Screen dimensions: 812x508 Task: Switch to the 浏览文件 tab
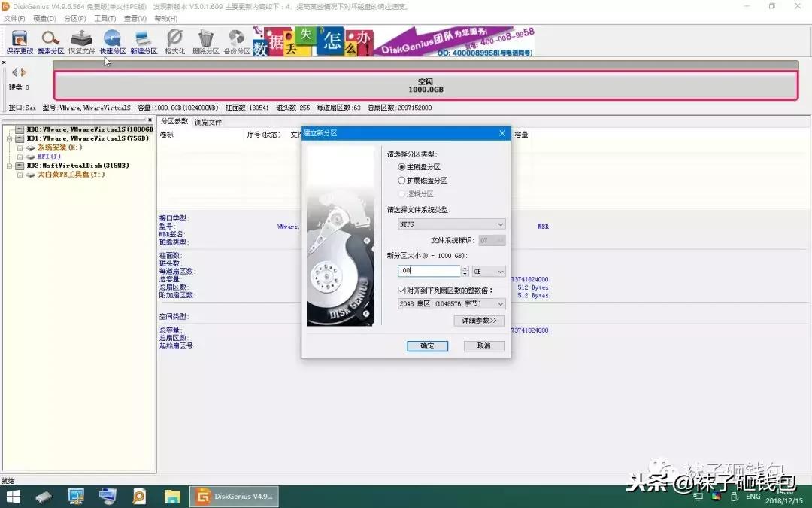coord(208,121)
